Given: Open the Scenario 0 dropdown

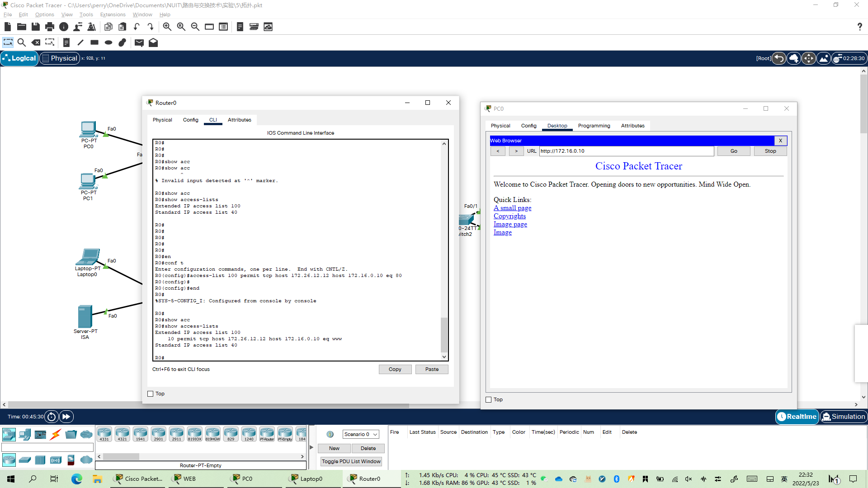Looking at the screenshot, I should [360, 434].
